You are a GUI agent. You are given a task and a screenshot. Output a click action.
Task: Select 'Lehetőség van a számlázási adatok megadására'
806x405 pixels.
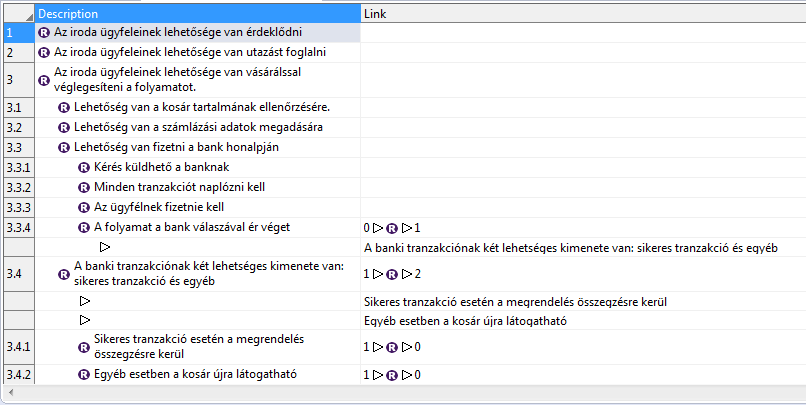tap(198, 127)
